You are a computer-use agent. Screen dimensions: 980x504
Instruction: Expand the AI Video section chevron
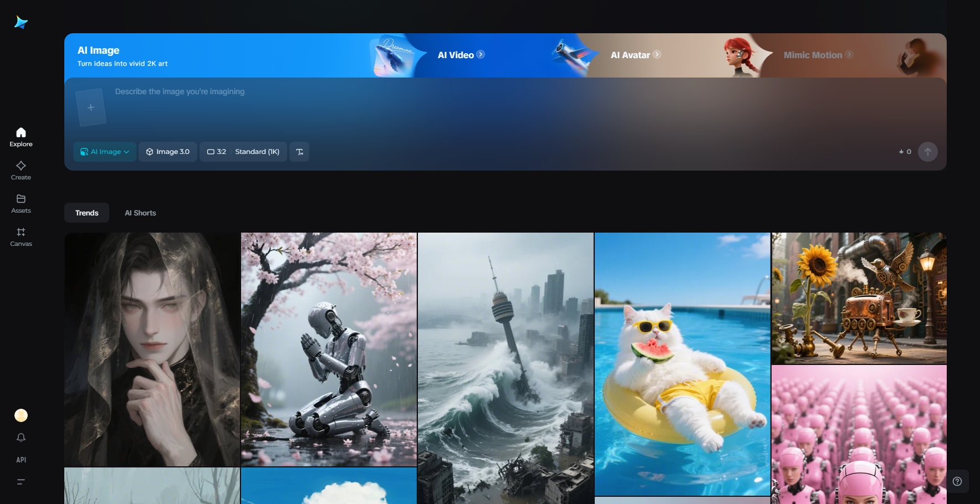click(x=481, y=54)
